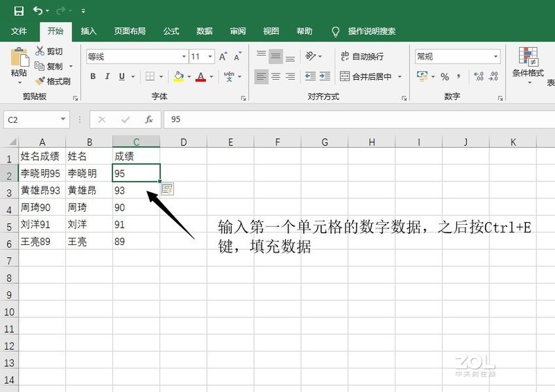Click the Undo arrow icon
The height and width of the screenshot is (392, 555).
(38, 10)
